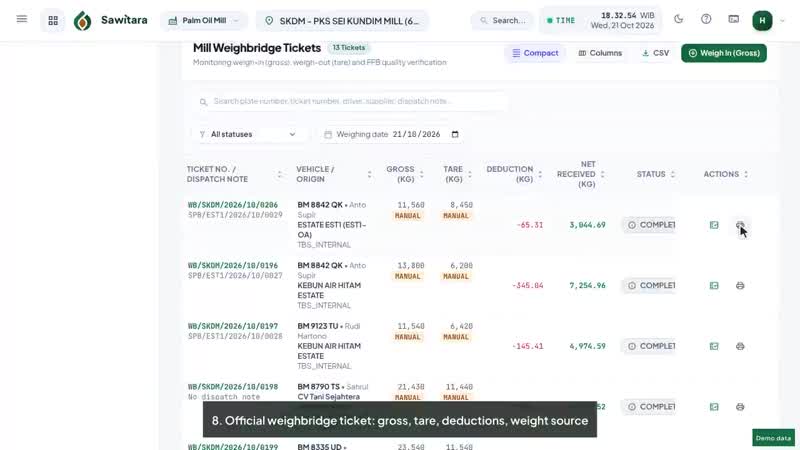Open the Columns chooser

(x=600, y=53)
